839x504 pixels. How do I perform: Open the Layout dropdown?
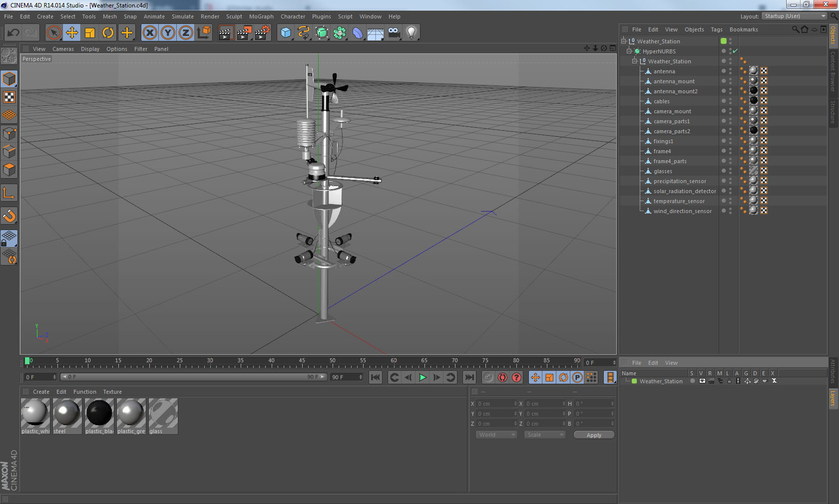pyautogui.click(x=795, y=16)
